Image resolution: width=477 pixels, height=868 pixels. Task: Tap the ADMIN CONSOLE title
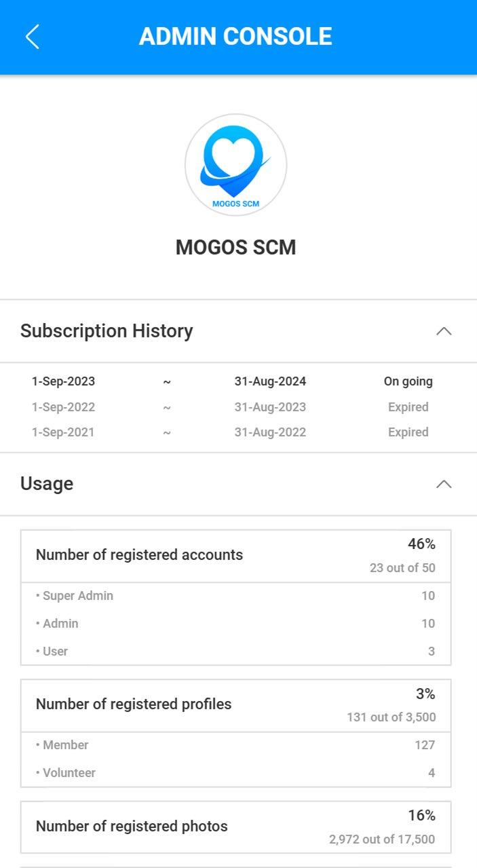pyautogui.click(x=235, y=37)
